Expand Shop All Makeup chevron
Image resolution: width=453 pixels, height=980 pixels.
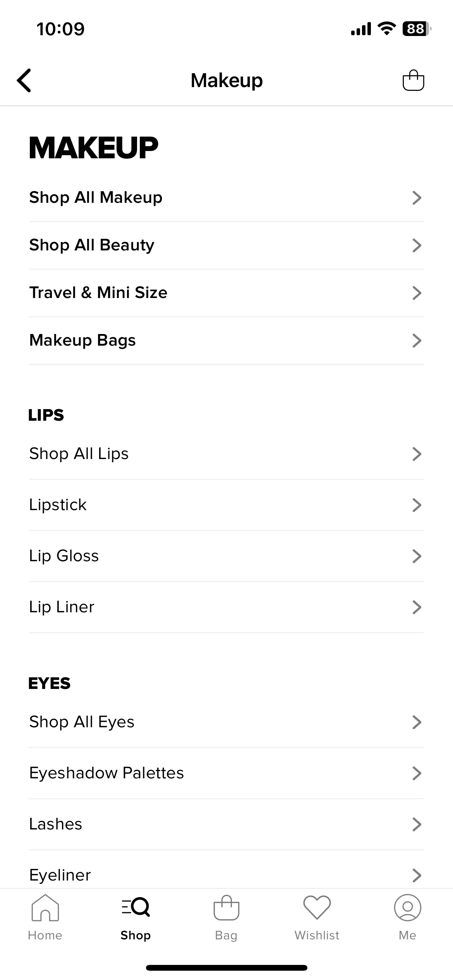[417, 198]
